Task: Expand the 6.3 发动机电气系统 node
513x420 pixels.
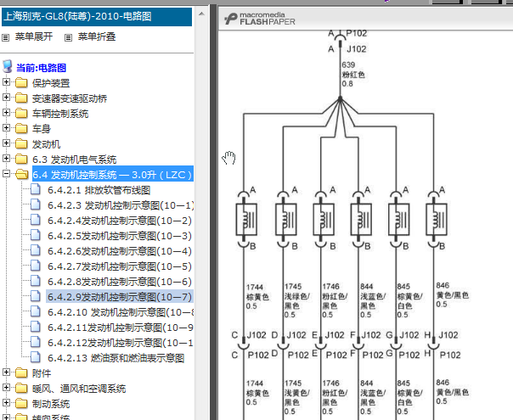Action: click(6, 159)
